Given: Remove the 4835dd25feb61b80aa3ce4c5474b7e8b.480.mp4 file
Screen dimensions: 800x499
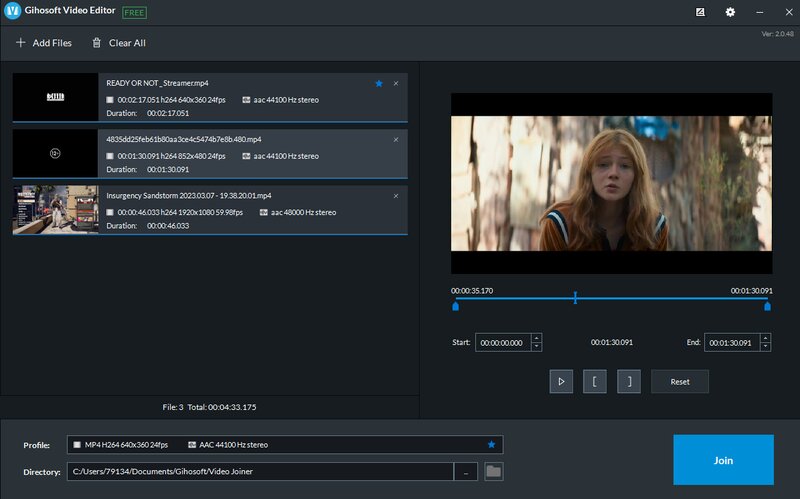Looking at the screenshot, I should click(x=396, y=140).
